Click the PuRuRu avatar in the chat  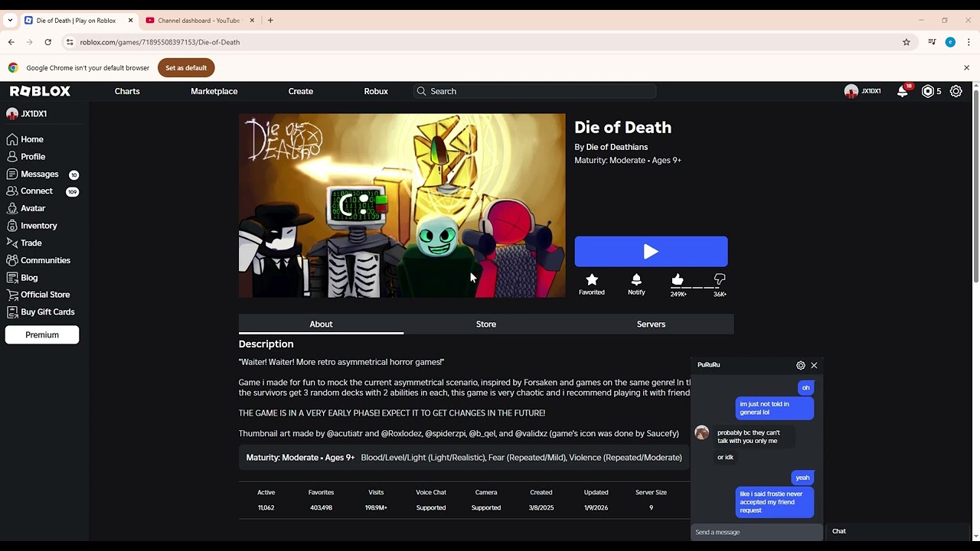(x=701, y=433)
